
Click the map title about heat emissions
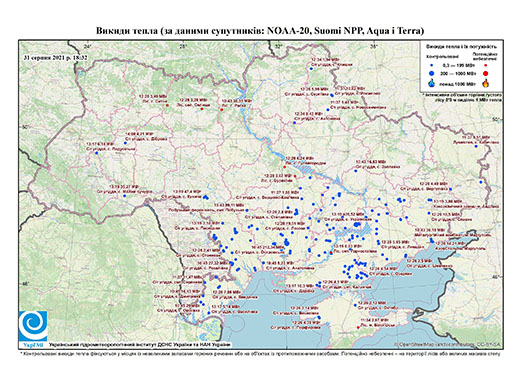[260, 31]
